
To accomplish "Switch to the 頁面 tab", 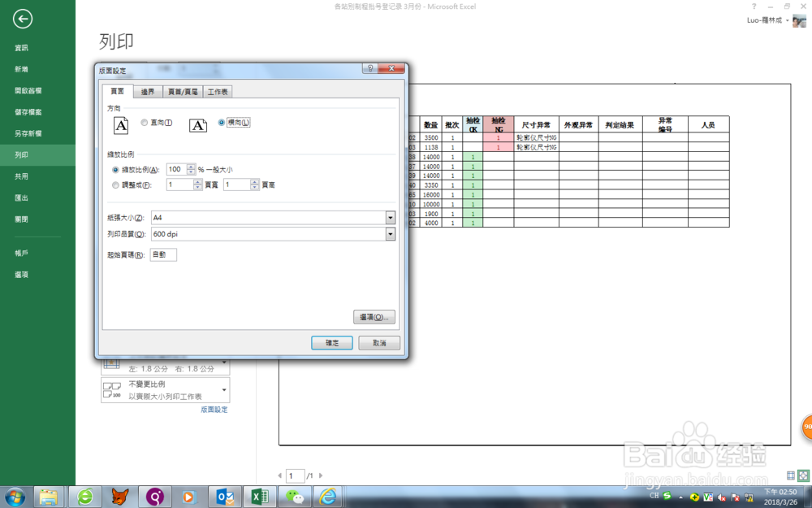I will pos(118,91).
